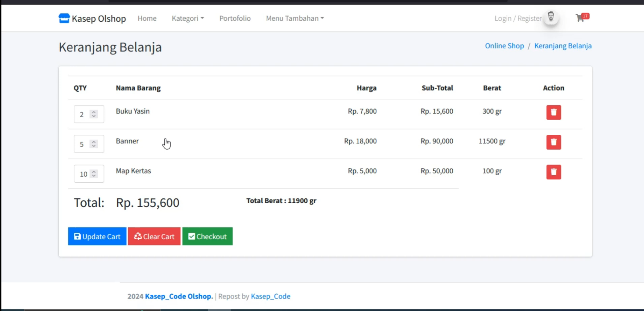Screen dimensions: 644x311
Task: Click the Rp. 7,800 price cell
Action: [x=362, y=111]
